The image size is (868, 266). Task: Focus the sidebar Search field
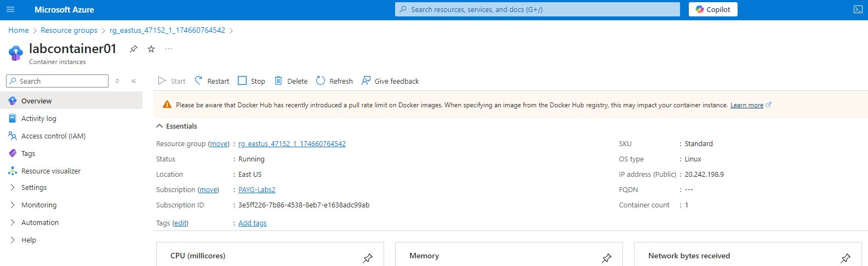coord(57,81)
